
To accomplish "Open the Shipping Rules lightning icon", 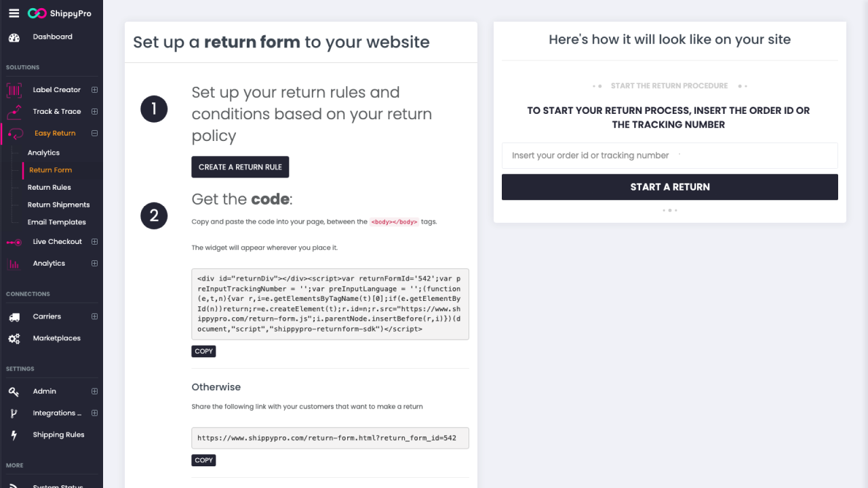I will (x=14, y=435).
